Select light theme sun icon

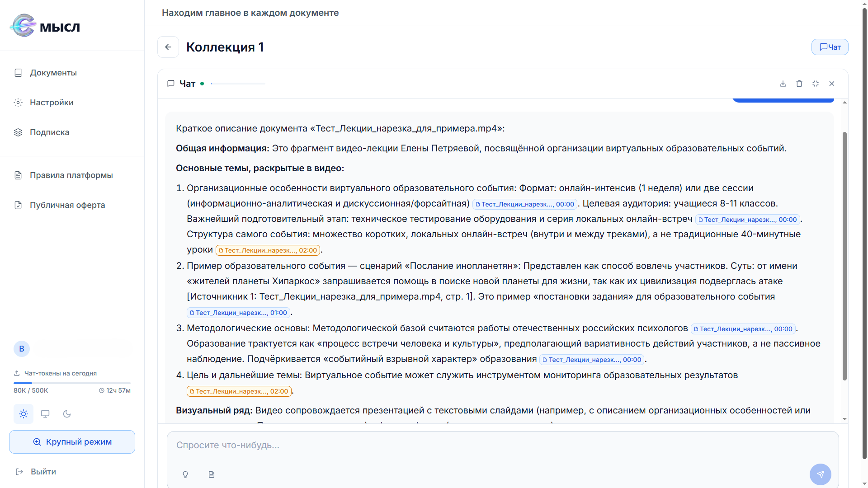pyautogui.click(x=24, y=414)
